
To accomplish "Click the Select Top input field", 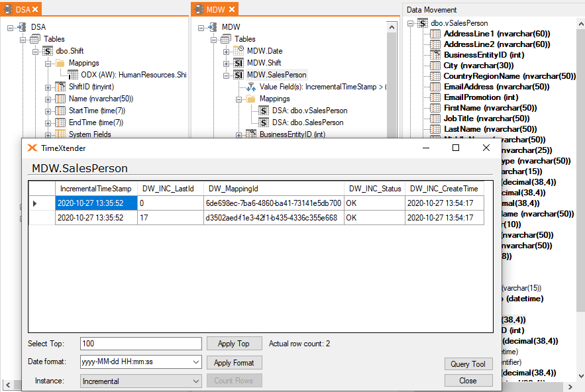I will pyautogui.click(x=141, y=344).
